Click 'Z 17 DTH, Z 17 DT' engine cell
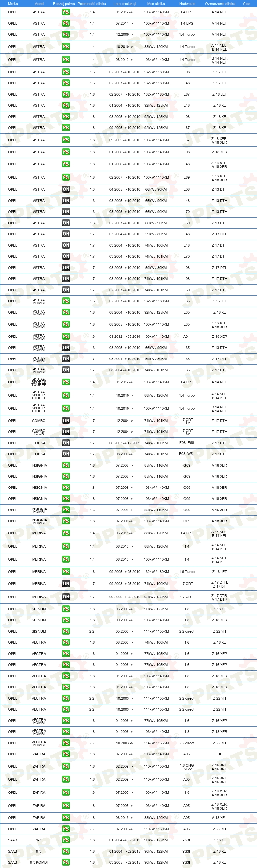 click(220, 584)
